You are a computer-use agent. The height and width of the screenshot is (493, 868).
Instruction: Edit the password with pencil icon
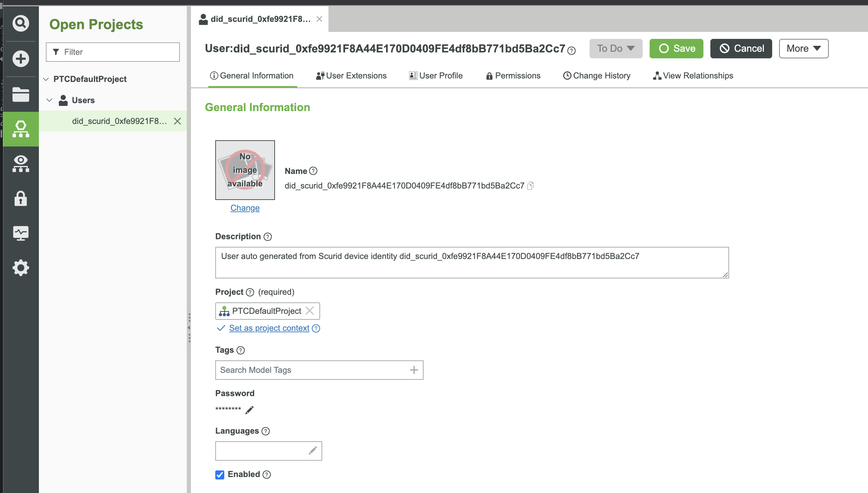(249, 410)
